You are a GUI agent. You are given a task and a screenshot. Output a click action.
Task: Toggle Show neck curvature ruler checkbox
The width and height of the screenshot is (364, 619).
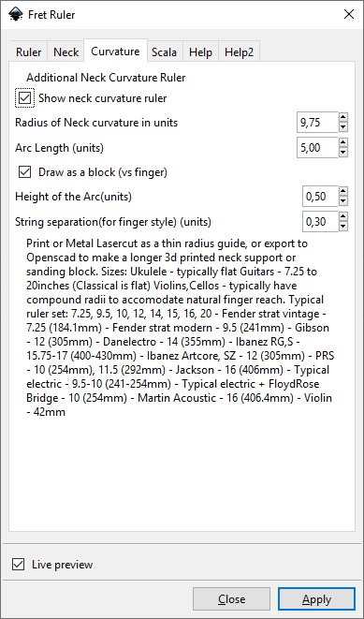(x=25, y=98)
